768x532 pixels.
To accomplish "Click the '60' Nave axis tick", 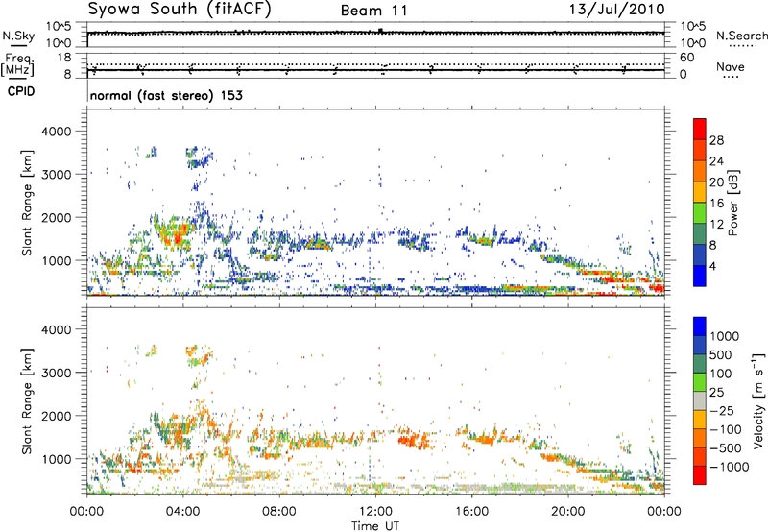I will click(687, 58).
